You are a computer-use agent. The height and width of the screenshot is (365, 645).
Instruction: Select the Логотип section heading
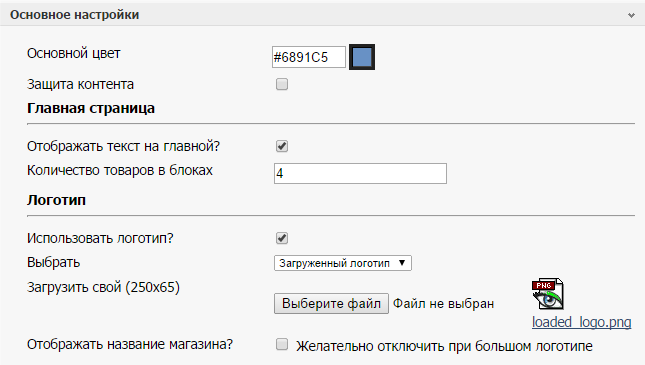click(56, 200)
